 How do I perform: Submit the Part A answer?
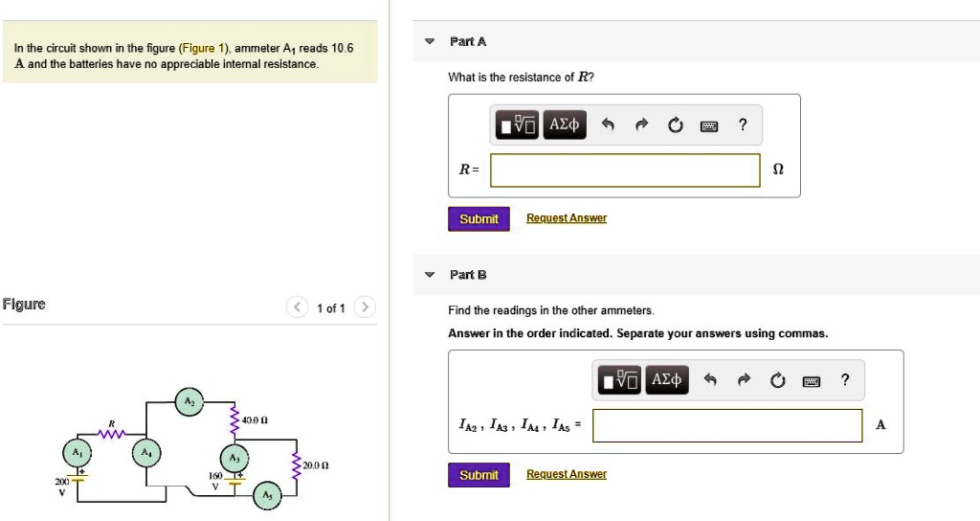479,218
